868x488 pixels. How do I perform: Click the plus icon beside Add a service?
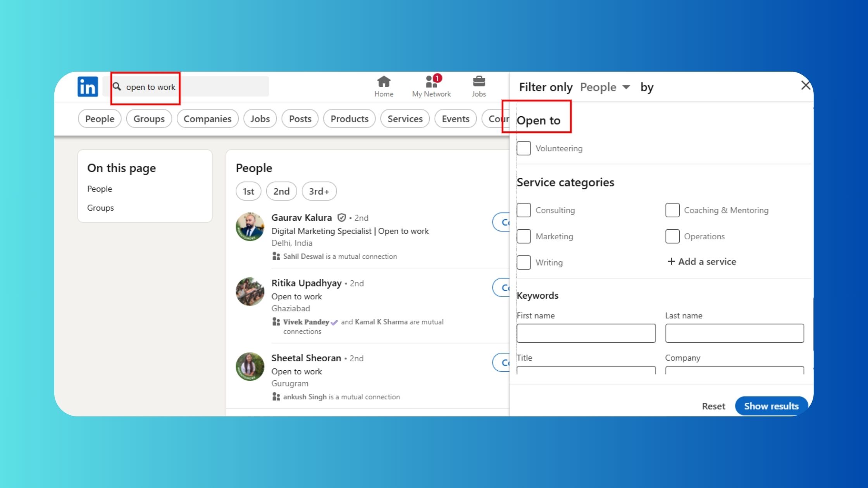point(671,261)
